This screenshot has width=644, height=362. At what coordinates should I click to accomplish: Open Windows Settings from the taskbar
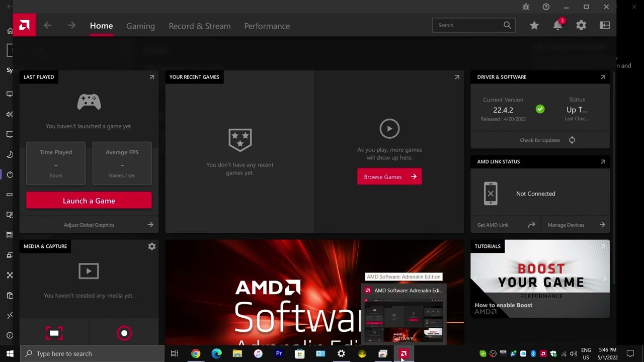pyautogui.click(x=341, y=353)
